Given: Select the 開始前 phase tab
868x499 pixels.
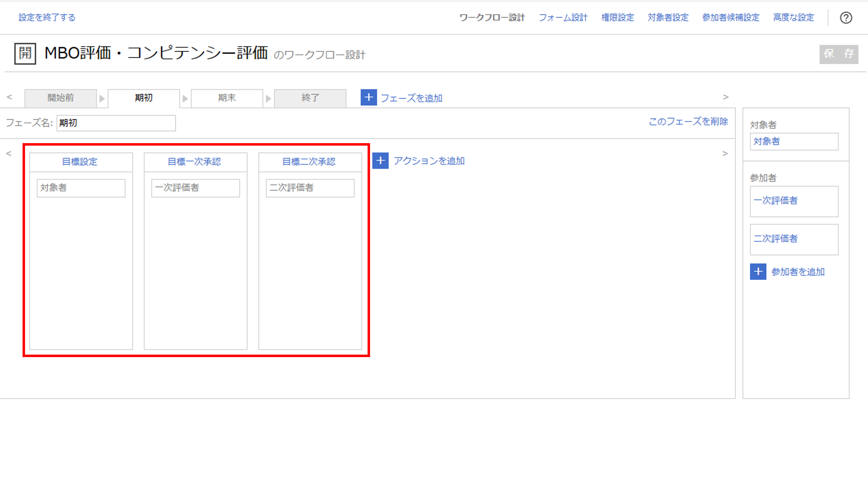Looking at the screenshot, I should (x=60, y=98).
